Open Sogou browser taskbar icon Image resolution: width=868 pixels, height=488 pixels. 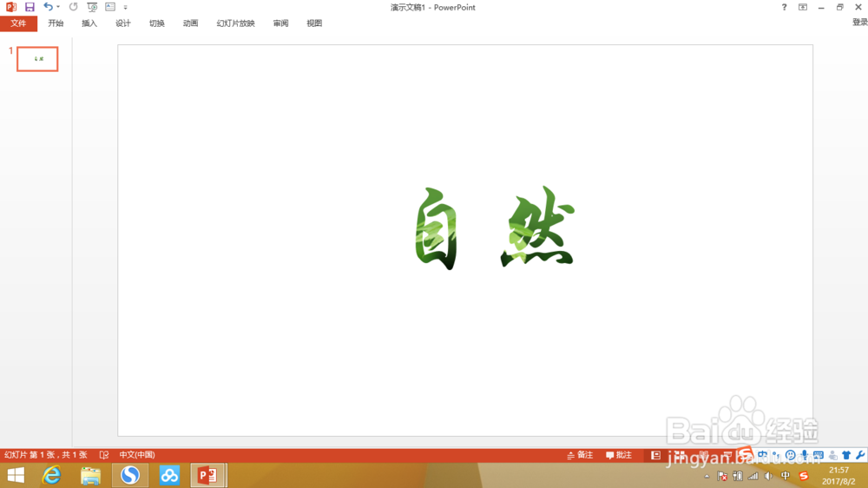point(130,475)
